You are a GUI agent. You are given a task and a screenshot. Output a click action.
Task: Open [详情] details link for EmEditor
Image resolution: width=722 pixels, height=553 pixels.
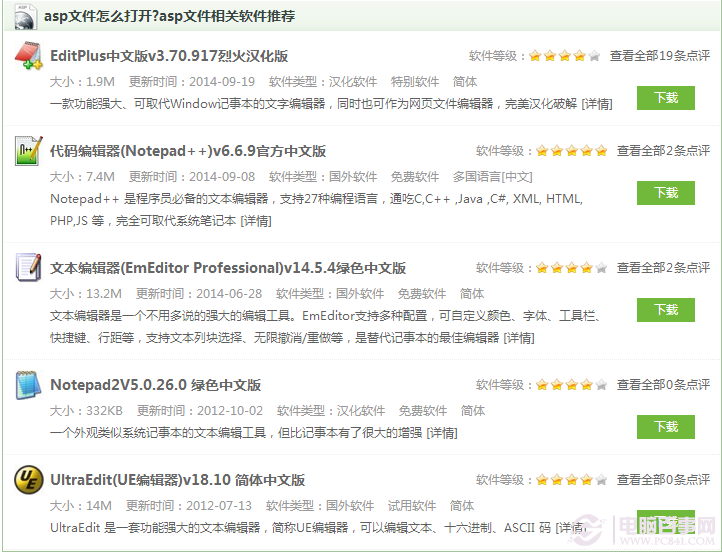click(x=519, y=338)
